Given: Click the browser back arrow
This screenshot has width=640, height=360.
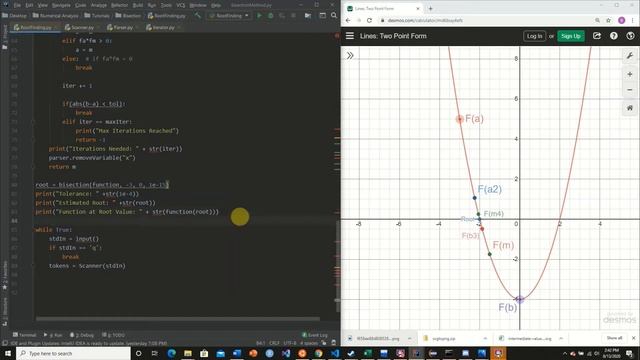Looking at the screenshot, I should 348,20.
